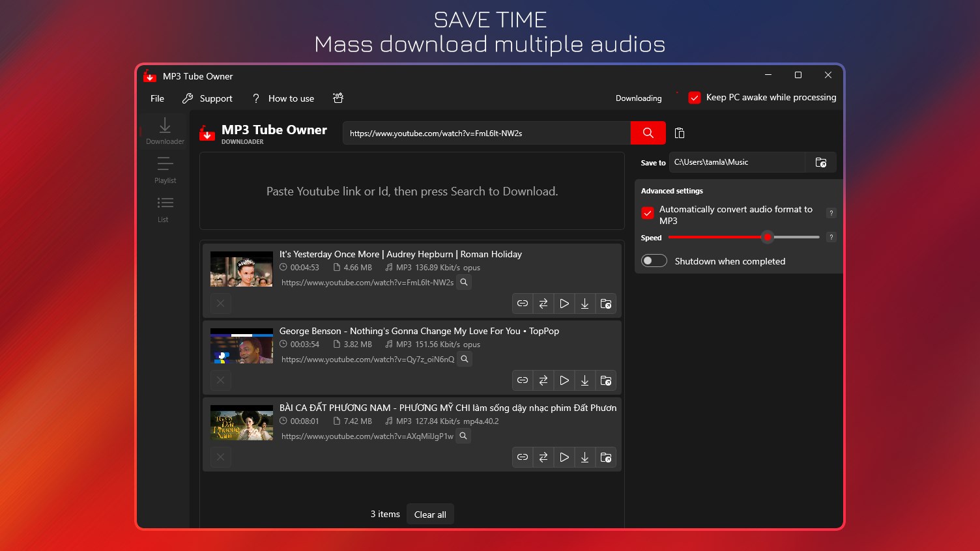Disable Keep PC awake while processing
The height and width of the screenshot is (551, 980).
(695, 97)
